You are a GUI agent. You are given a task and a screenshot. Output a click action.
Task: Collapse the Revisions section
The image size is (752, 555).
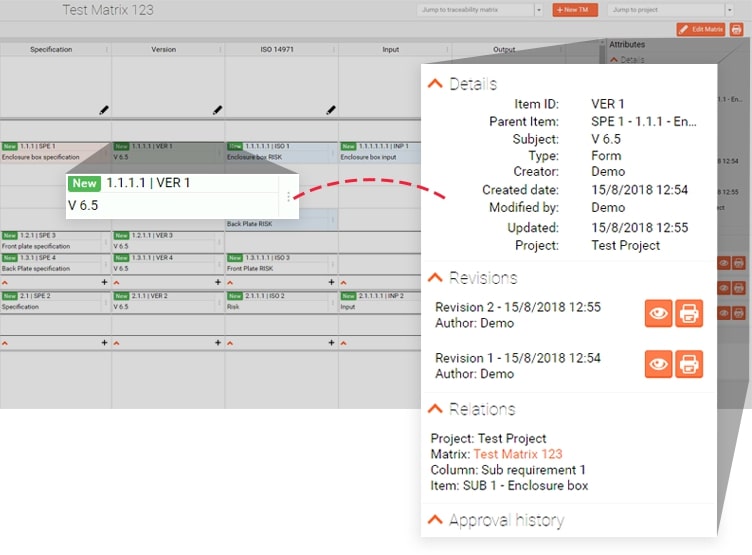435,278
